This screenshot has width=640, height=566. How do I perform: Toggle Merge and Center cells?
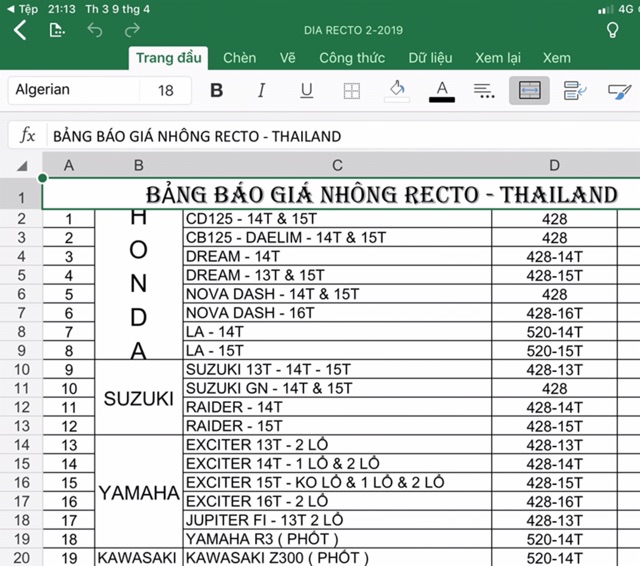529,90
